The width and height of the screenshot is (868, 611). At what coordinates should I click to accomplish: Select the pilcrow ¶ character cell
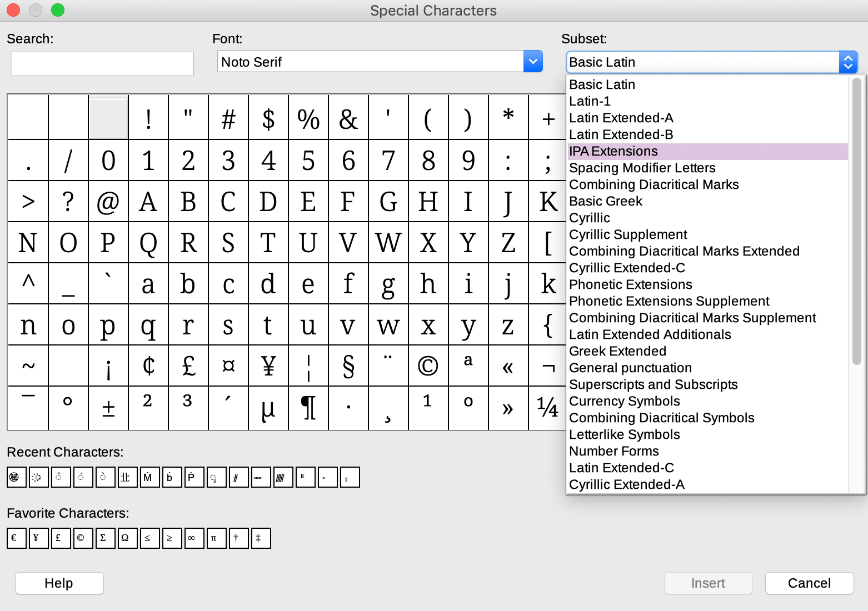pyautogui.click(x=308, y=407)
